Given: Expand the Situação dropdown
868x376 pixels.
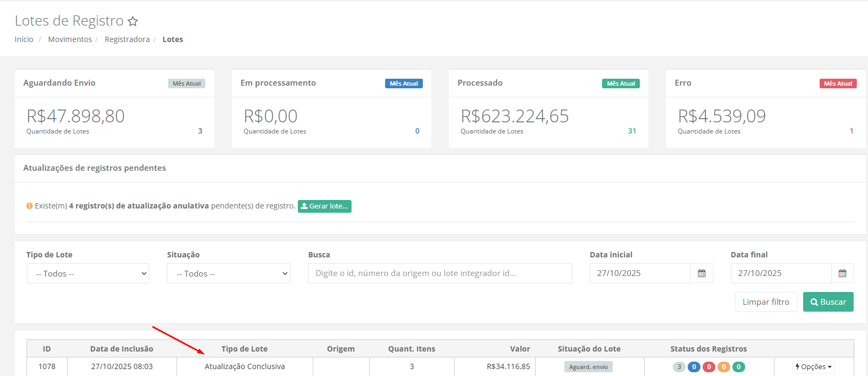Looking at the screenshot, I should 229,273.
